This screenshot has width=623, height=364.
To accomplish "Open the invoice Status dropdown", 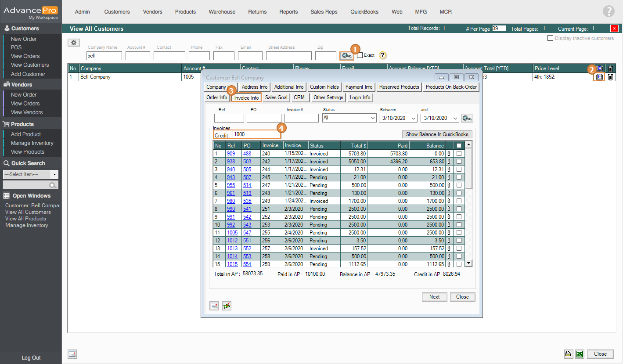I will (373, 118).
